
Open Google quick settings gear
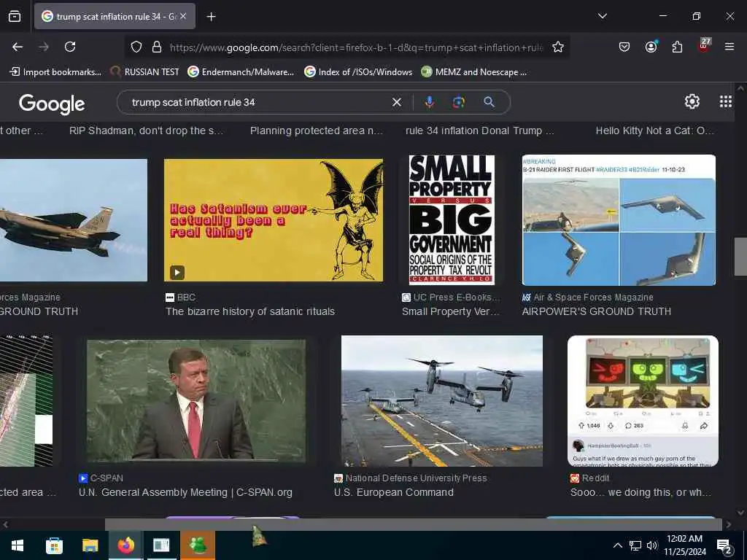tap(692, 101)
